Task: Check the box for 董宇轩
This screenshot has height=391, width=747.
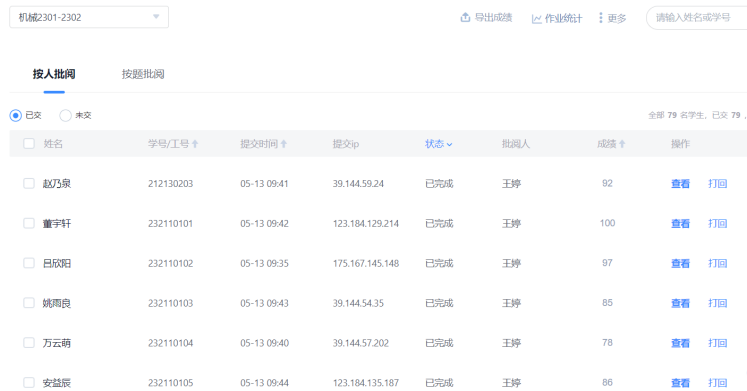Action: pos(29,223)
